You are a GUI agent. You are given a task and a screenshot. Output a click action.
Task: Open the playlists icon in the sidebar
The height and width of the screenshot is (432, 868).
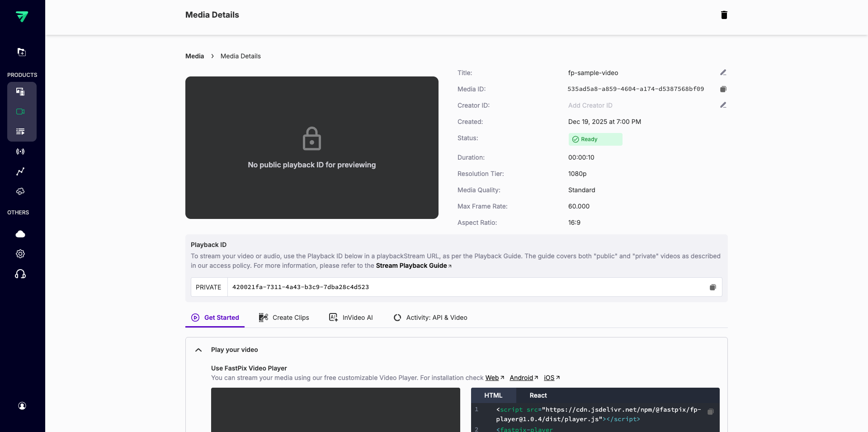pos(20,131)
